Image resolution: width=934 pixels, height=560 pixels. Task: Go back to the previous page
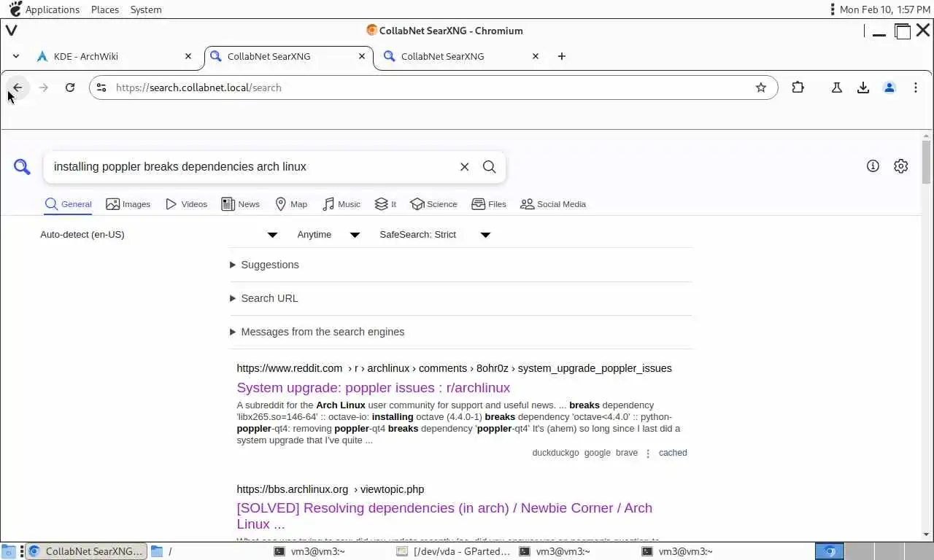tap(18, 87)
